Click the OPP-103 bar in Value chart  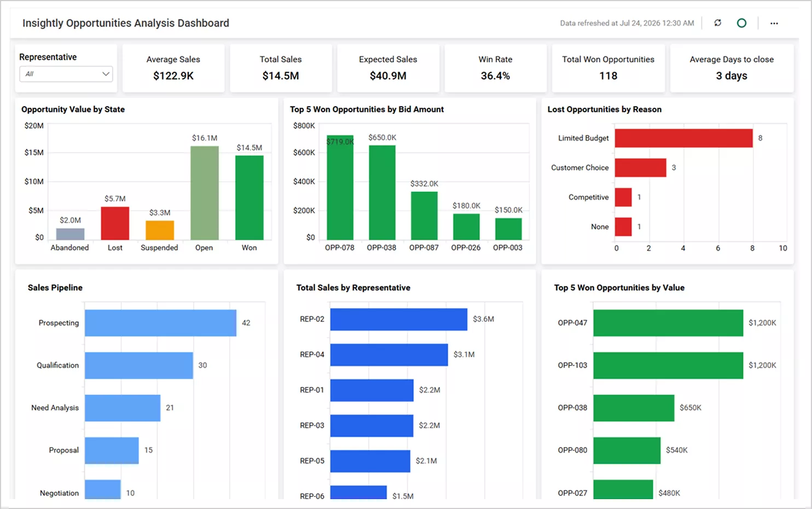pos(668,365)
